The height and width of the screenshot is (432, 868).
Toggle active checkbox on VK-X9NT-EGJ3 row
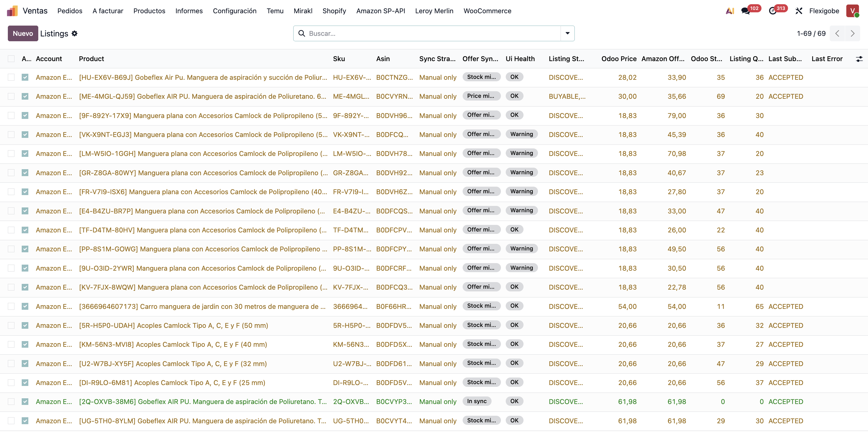click(x=25, y=135)
